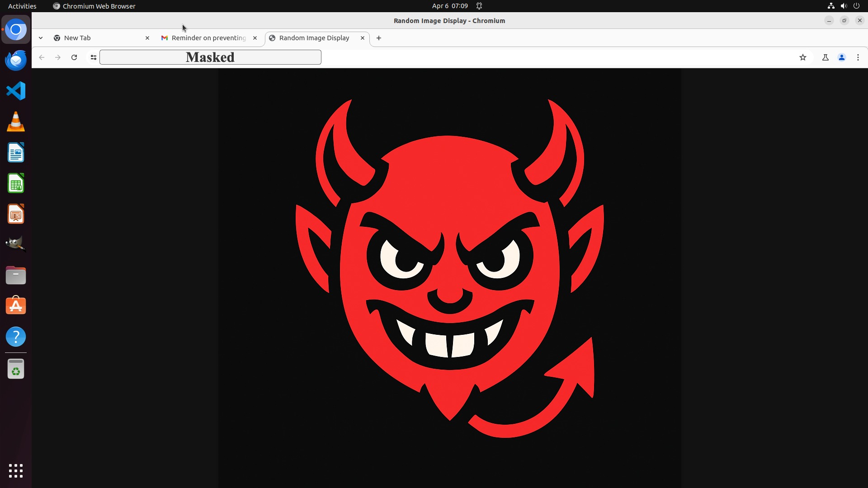Go forward with the forward arrow

click(x=58, y=57)
